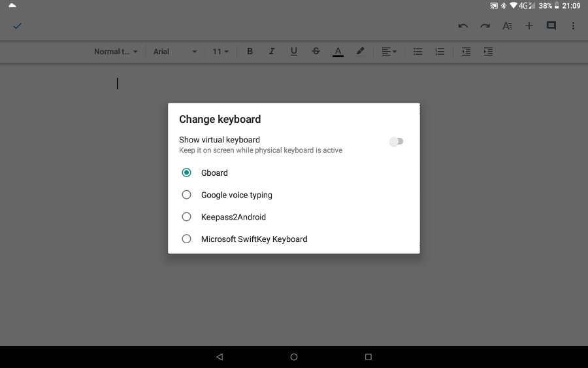Decrease the paragraph indent
Screen dimensions: 588x368
[x=466, y=52]
